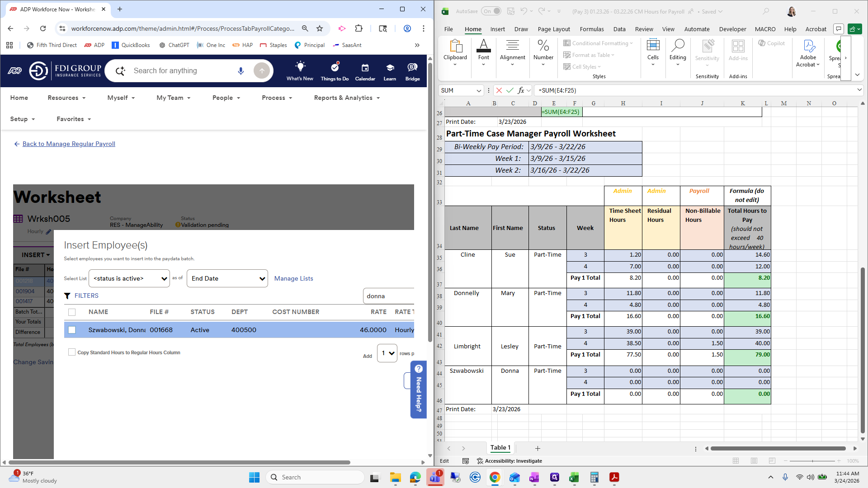
Task: Click the Manage Lists link
Action: [x=293, y=279]
